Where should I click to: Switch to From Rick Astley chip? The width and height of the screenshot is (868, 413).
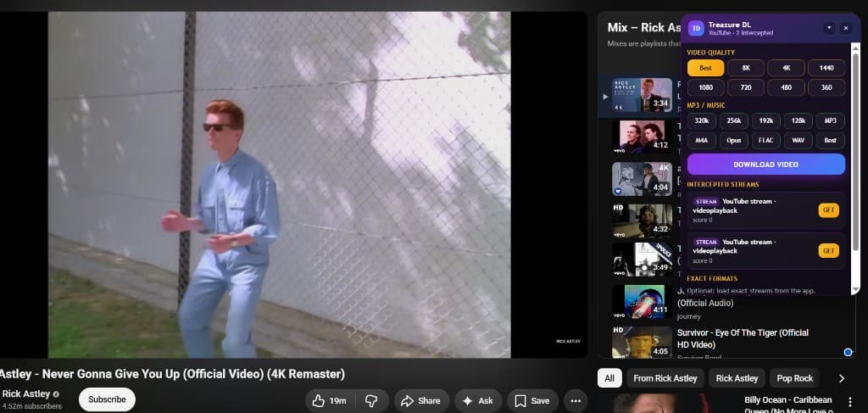click(x=665, y=379)
